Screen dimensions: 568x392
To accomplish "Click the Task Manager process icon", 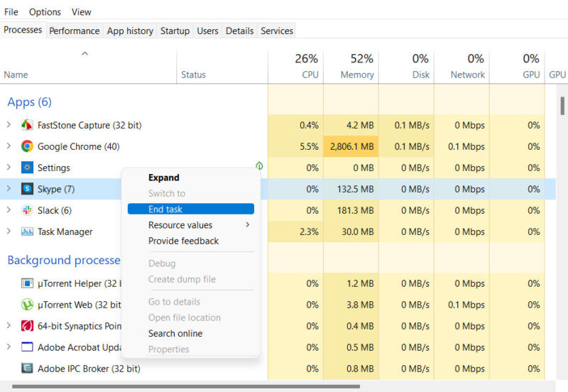I will tap(27, 232).
